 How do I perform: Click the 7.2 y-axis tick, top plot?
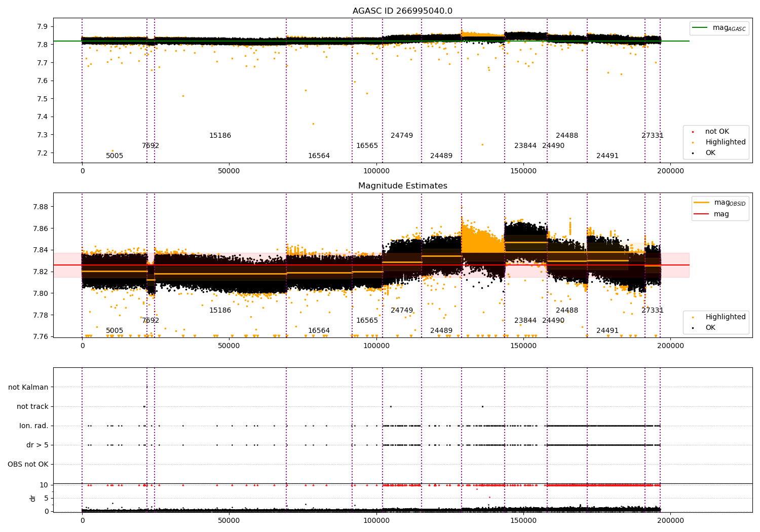(x=43, y=153)
